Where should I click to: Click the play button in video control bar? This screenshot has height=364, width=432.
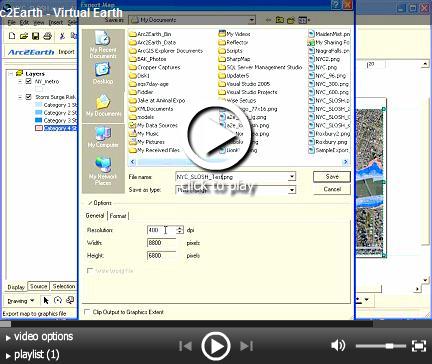coord(216,346)
